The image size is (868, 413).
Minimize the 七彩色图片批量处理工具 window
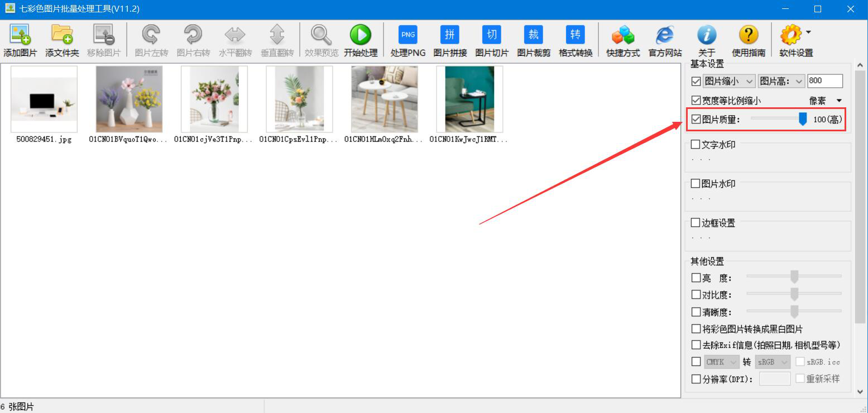(786, 9)
